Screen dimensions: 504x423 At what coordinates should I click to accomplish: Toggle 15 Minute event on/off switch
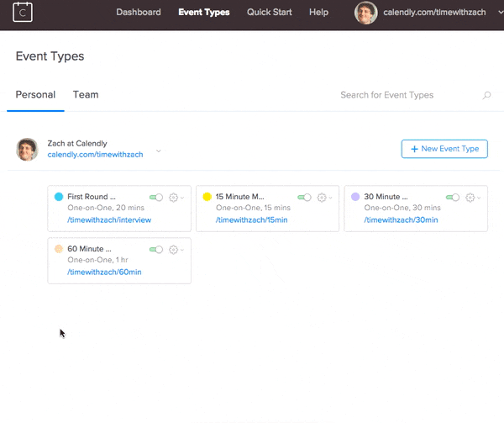304,197
